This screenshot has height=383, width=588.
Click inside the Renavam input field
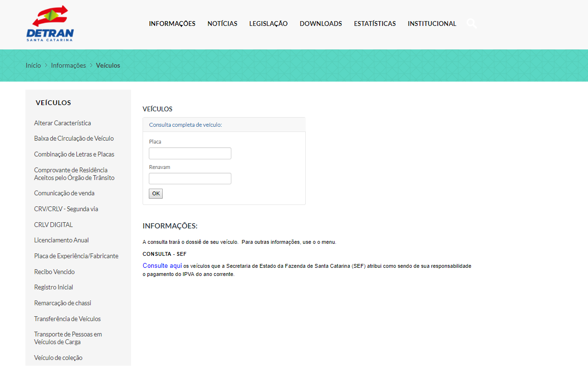(190, 178)
